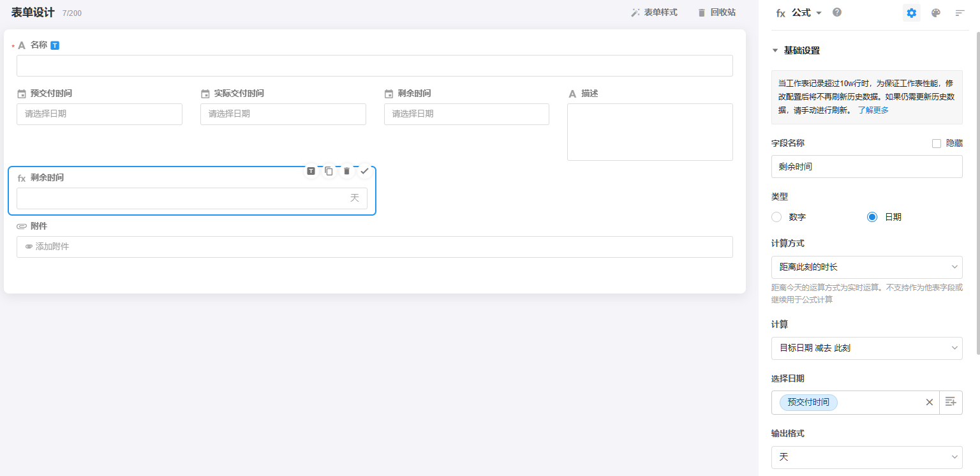Image resolution: width=980 pixels, height=476 pixels.
Task: Select the 数字 type radio button
Action: click(776, 217)
